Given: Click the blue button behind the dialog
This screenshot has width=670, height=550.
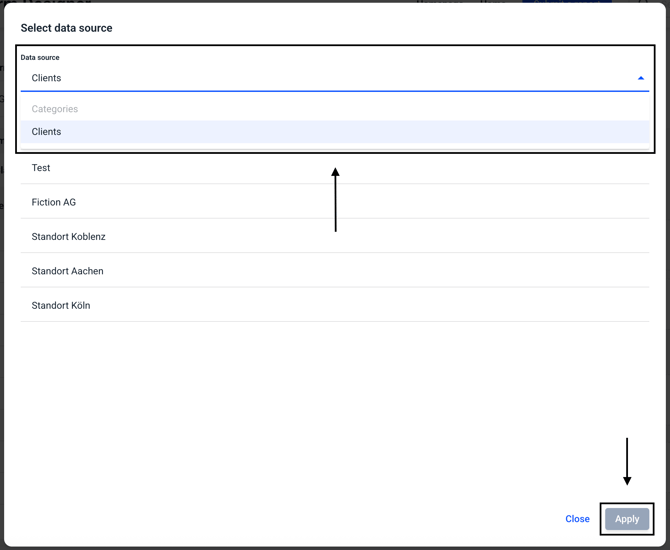Looking at the screenshot, I should click(x=568, y=2).
